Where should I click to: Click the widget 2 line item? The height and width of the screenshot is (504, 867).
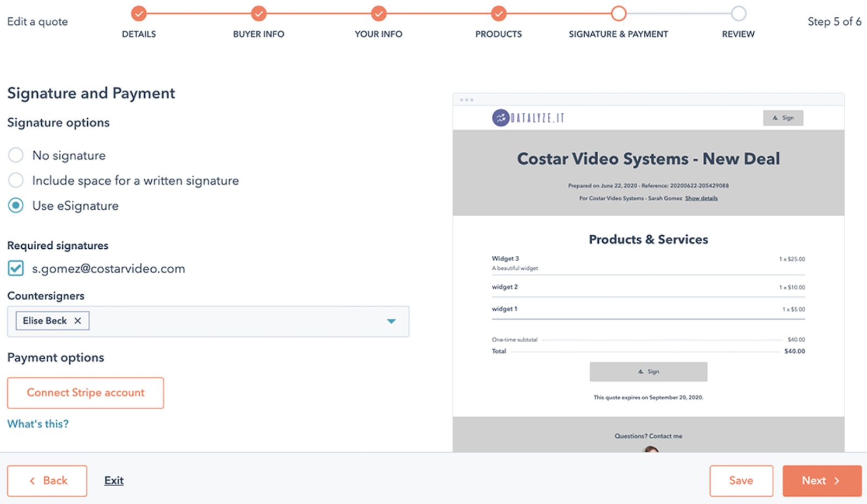coord(505,287)
